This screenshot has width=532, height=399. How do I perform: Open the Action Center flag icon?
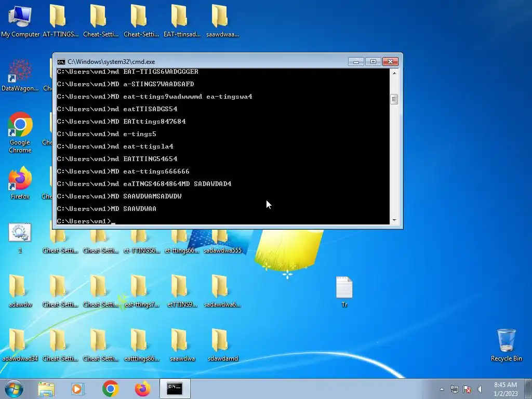[x=467, y=389]
